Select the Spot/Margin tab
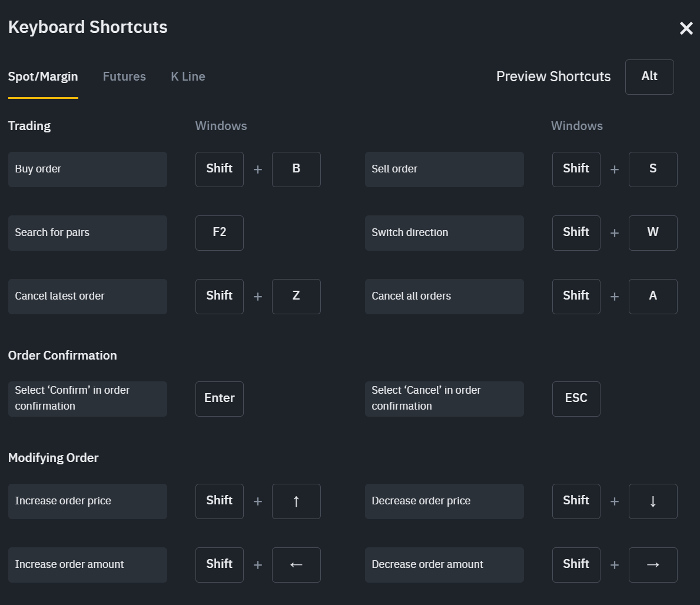 43,77
